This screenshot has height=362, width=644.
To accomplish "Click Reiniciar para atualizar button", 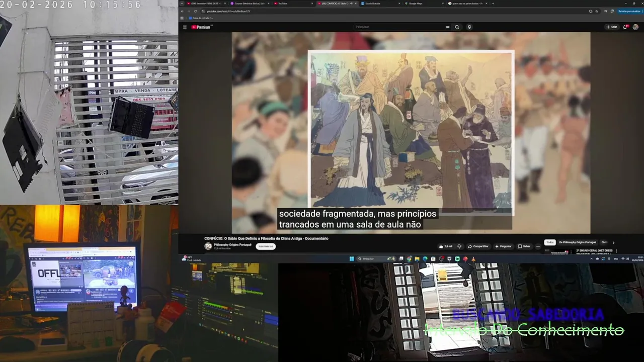I will (629, 11).
